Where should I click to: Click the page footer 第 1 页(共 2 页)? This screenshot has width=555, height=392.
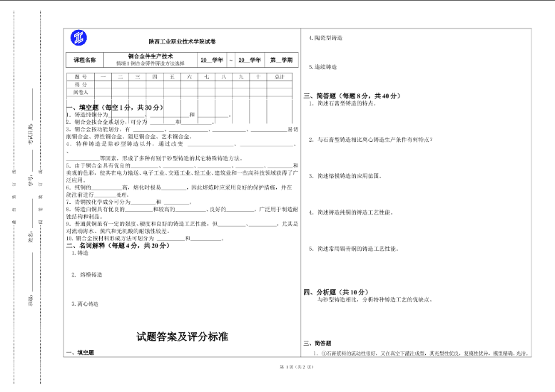point(297,367)
